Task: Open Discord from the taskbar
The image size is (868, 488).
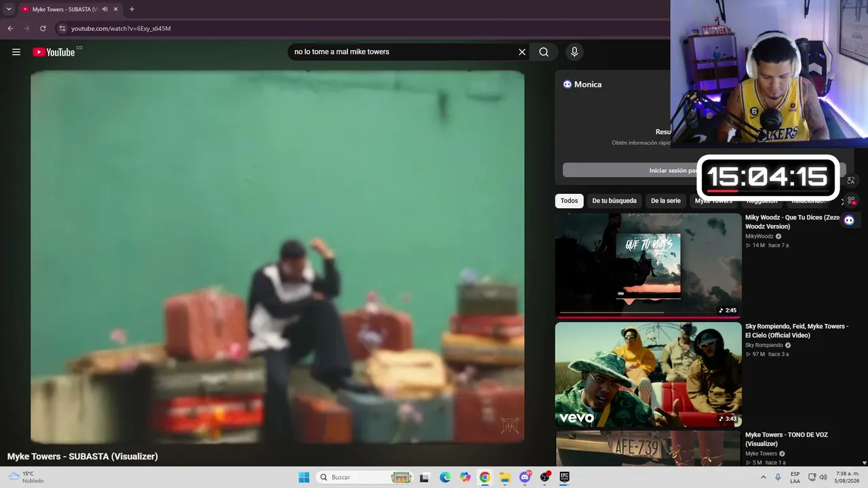Action: (x=525, y=477)
